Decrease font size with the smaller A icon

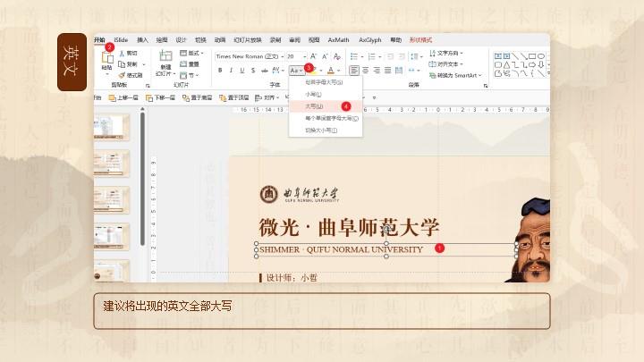pos(325,56)
